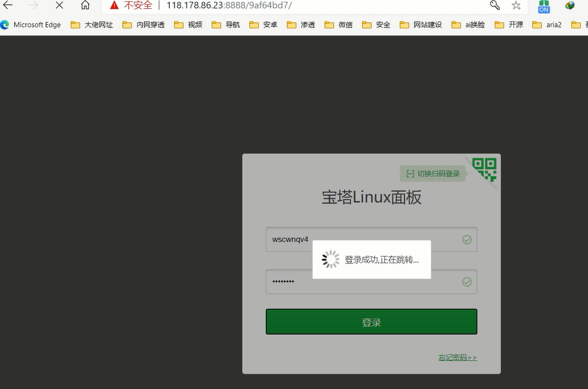Open the 安全 bookmark folder
This screenshot has height=389, width=588.
(x=376, y=25)
